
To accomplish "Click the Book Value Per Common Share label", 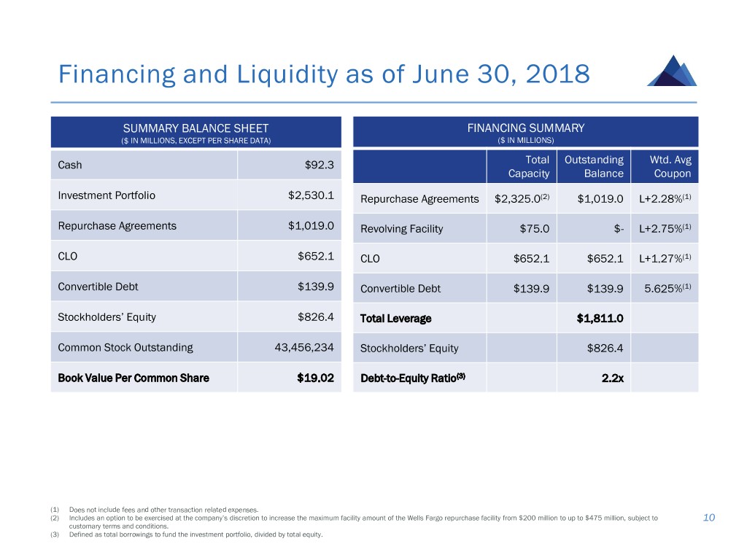I will tap(133, 378).
